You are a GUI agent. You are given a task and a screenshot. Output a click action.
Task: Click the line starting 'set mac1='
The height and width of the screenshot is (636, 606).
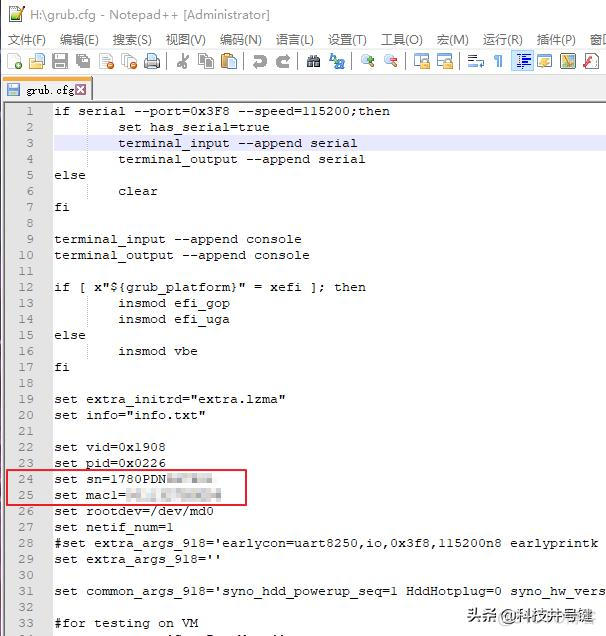pos(138,495)
